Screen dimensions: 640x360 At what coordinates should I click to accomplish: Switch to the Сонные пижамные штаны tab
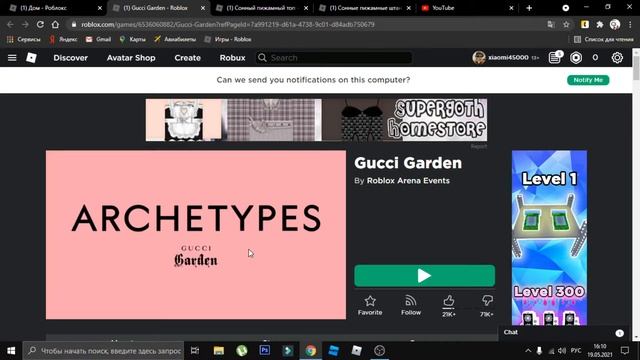tap(363, 8)
